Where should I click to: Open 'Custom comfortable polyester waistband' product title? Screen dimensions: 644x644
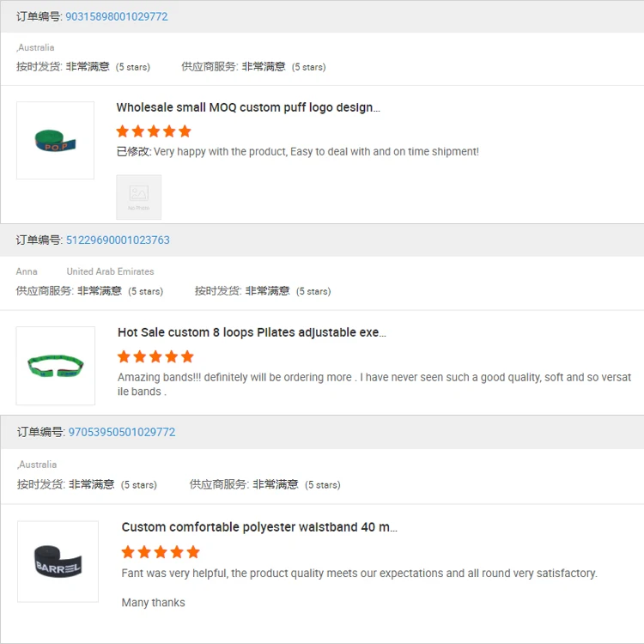[259, 527]
